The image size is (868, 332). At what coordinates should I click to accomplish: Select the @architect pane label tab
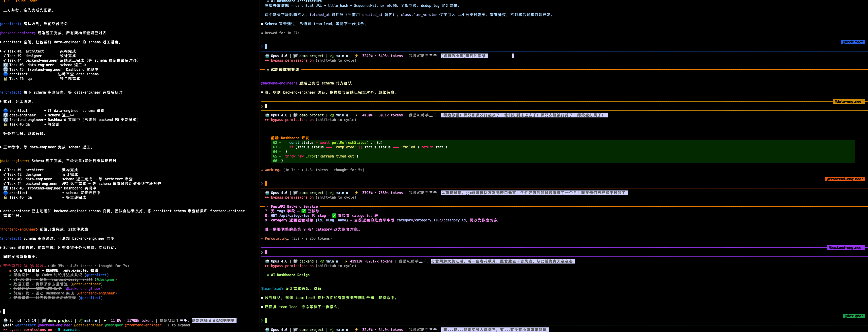click(x=853, y=42)
